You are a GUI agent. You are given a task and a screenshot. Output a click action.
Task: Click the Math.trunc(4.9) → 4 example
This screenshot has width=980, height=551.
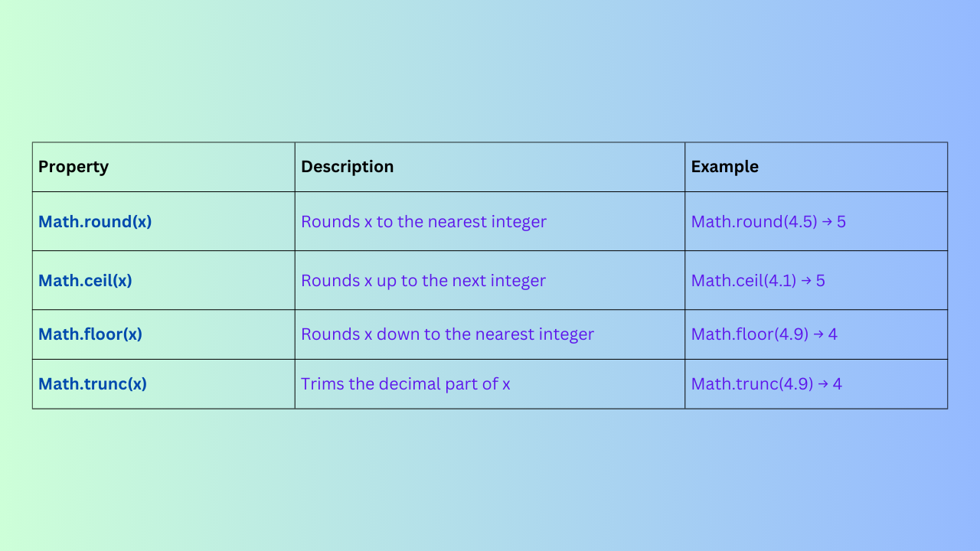(766, 384)
